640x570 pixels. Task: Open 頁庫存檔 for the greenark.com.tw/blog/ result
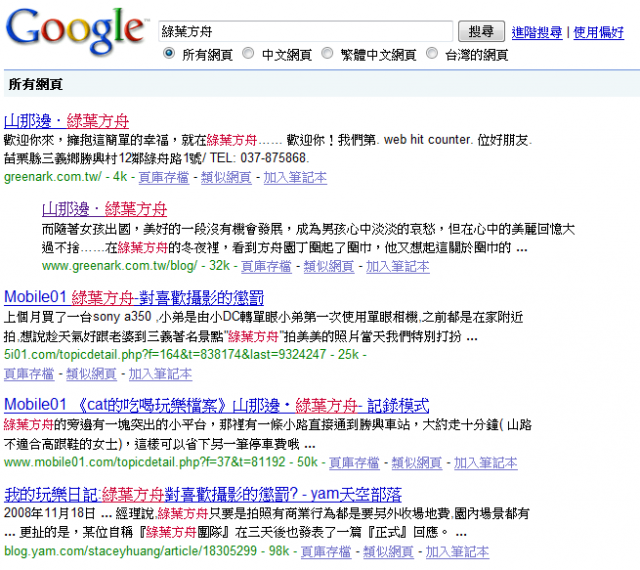[x=266, y=266]
